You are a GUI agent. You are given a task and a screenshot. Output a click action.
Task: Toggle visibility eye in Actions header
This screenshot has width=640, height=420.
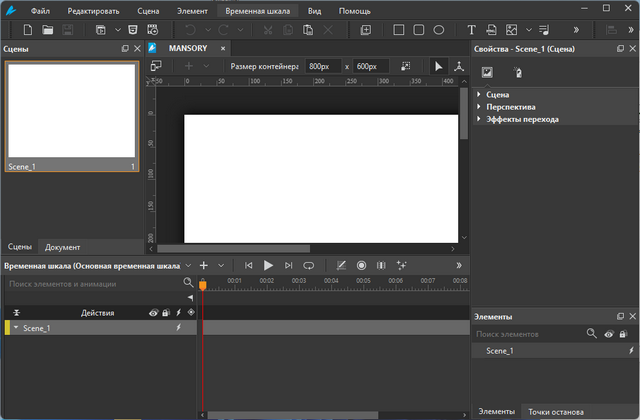tap(153, 313)
